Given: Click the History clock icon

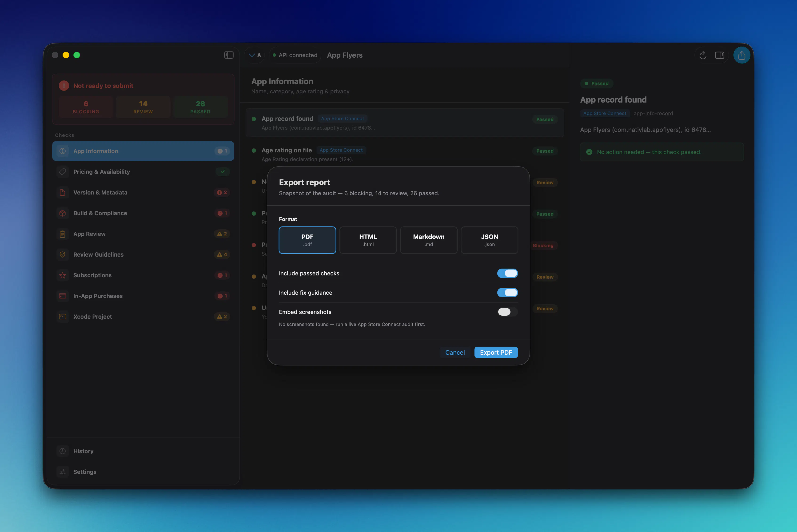Looking at the screenshot, I should click(x=62, y=451).
